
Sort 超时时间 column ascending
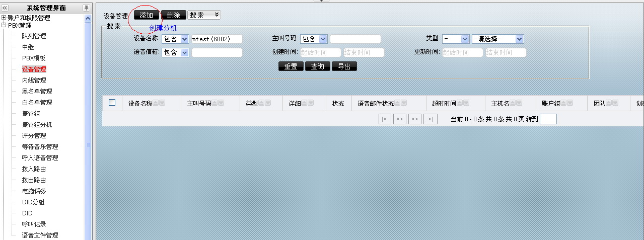tap(460, 103)
